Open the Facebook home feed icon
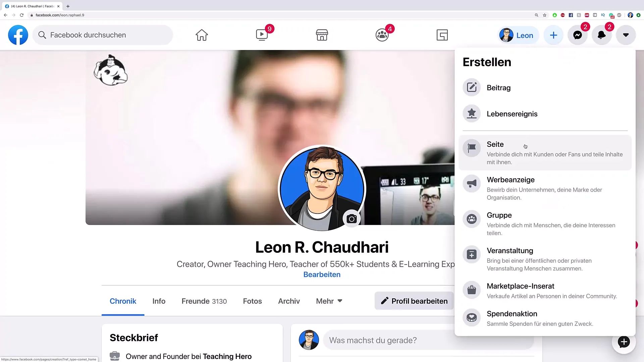Image resolution: width=644 pixels, height=362 pixels. (202, 35)
